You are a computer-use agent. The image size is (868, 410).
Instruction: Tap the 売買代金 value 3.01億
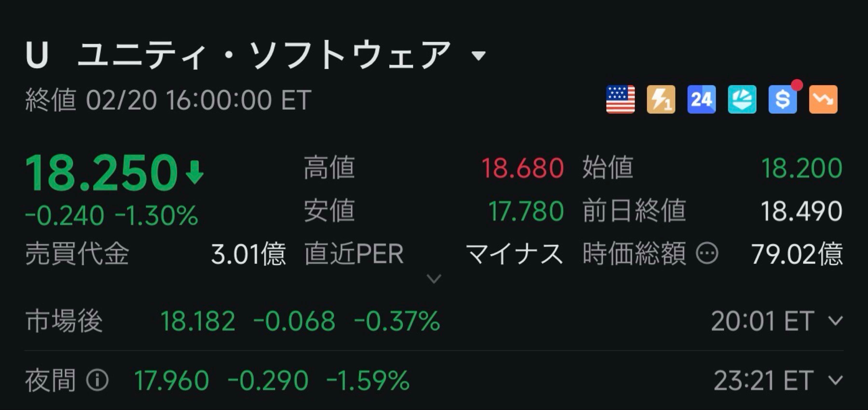248,253
